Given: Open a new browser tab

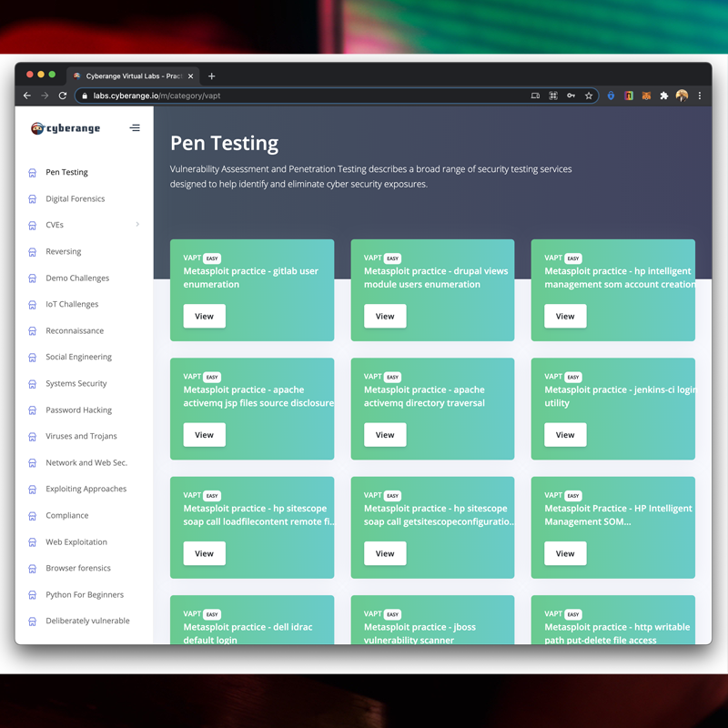Looking at the screenshot, I should click(x=211, y=76).
